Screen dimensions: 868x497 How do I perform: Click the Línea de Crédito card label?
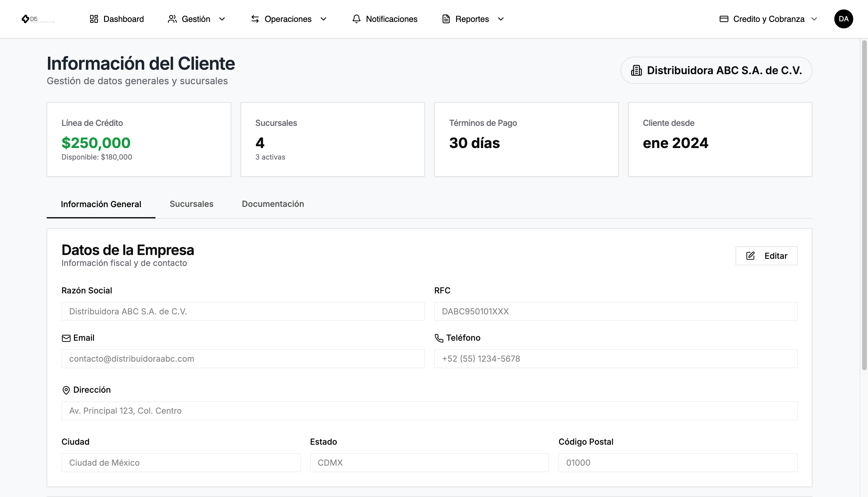point(92,123)
